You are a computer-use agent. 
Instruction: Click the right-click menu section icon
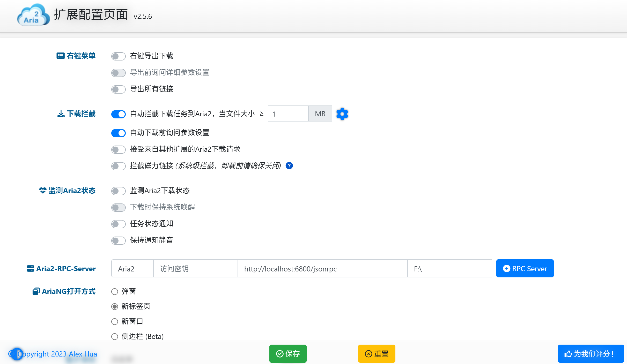[x=60, y=56]
